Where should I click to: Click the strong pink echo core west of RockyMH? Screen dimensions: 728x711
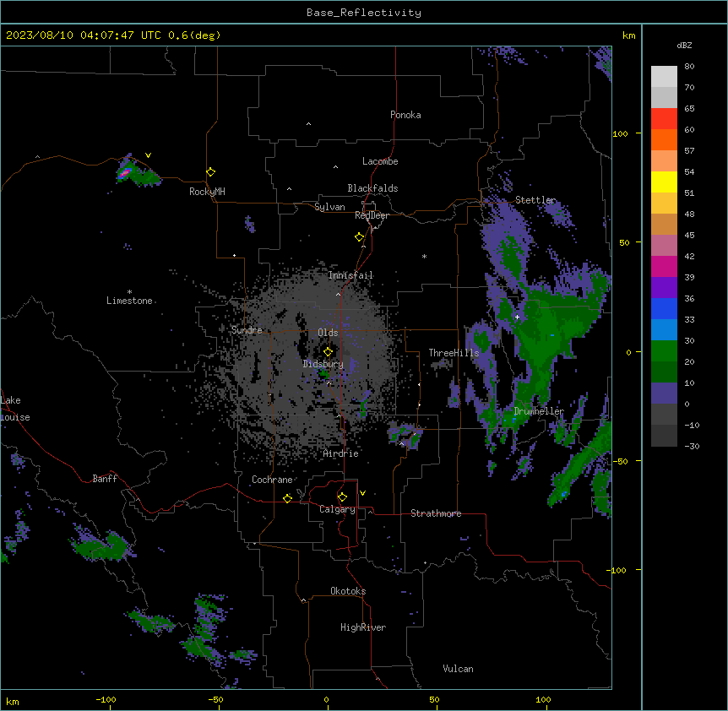pyautogui.click(x=124, y=174)
